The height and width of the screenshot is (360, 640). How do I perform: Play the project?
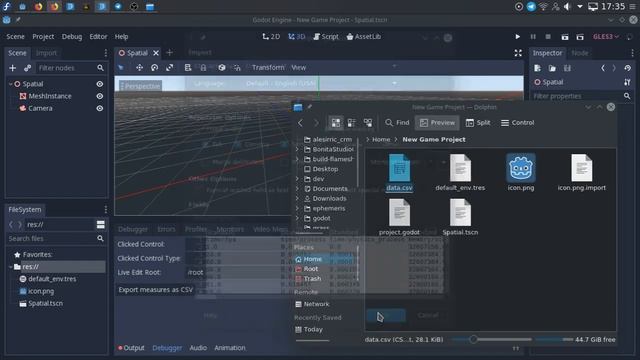pos(517,37)
